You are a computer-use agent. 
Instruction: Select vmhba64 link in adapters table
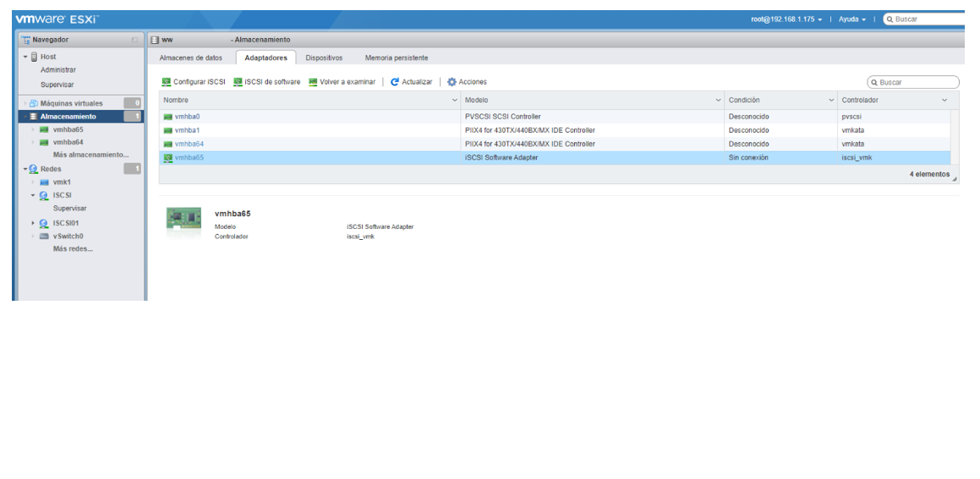pos(189,144)
